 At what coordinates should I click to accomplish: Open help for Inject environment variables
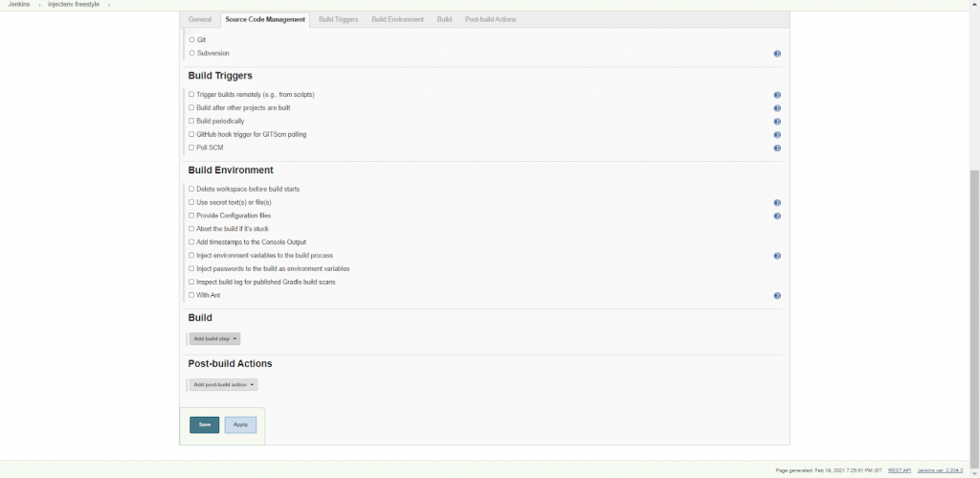pyautogui.click(x=777, y=256)
